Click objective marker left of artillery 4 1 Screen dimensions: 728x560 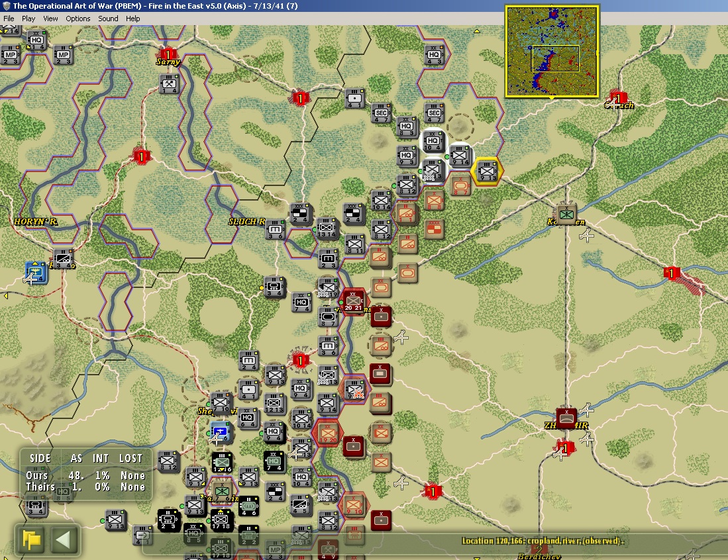pyautogui.click(x=300, y=99)
